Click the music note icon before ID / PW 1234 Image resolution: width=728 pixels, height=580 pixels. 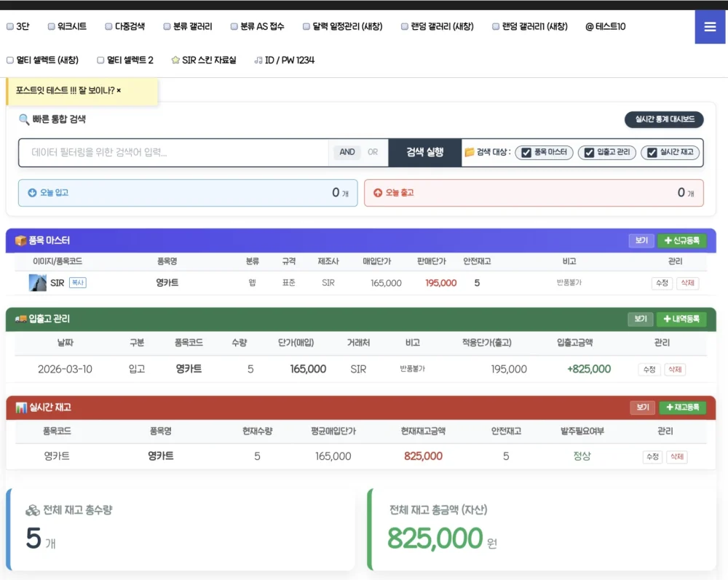click(x=258, y=60)
